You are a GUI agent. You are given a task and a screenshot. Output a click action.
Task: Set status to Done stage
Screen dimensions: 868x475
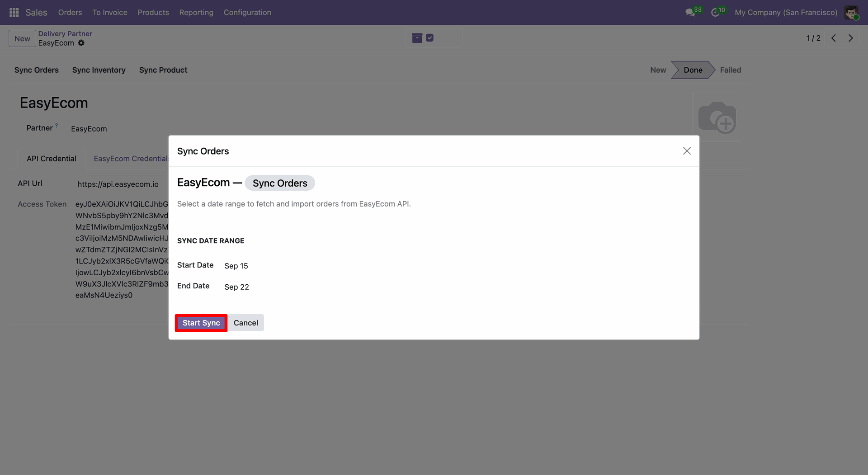pyautogui.click(x=693, y=70)
